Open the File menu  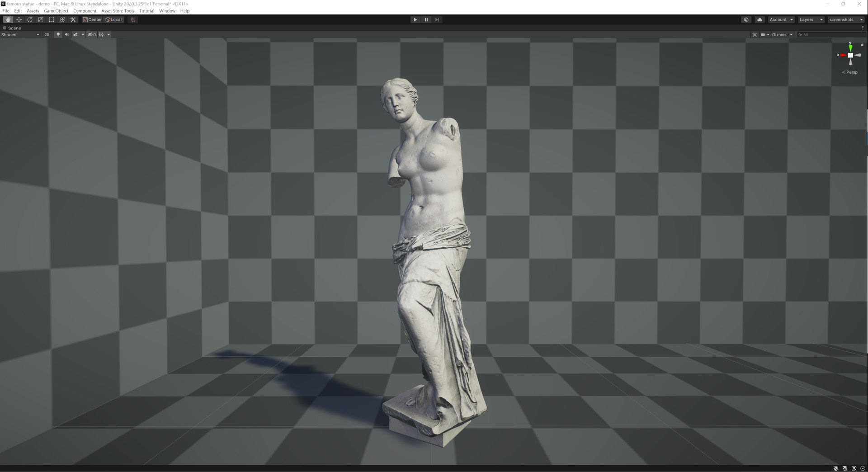click(x=6, y=11)
